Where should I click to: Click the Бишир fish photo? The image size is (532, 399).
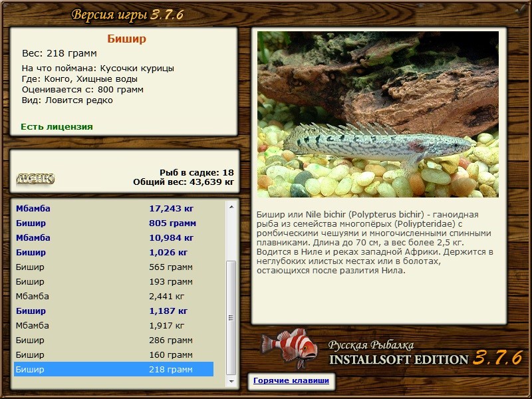[x=378, y=114]
